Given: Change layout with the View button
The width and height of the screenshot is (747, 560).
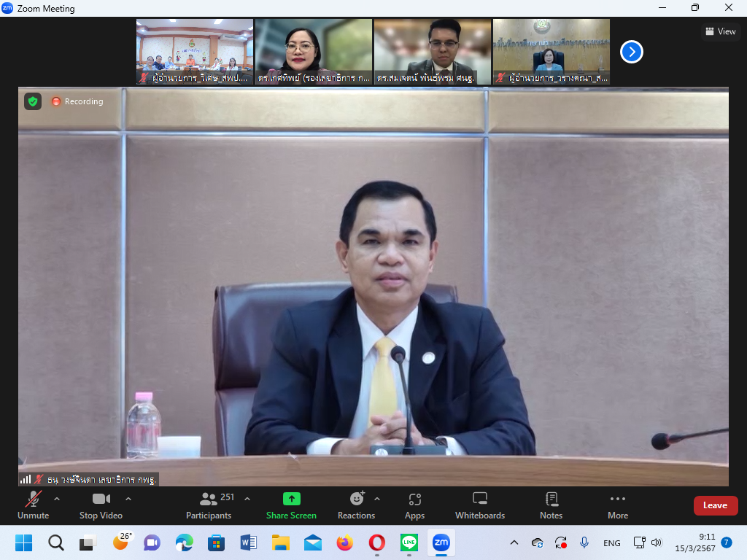Looking at the screenshot, I should [720, 31].
